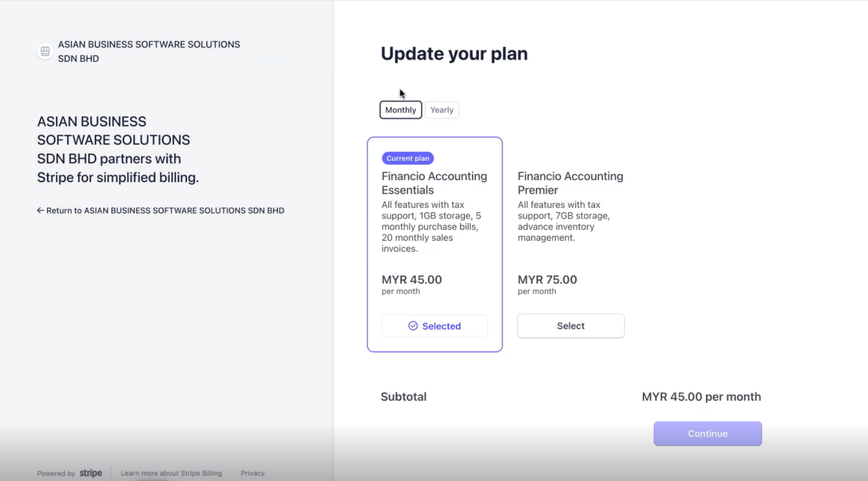This screenshot has height=481, width=868.
Task: Click the Powered by text
Action: click(x=56, y=473)
